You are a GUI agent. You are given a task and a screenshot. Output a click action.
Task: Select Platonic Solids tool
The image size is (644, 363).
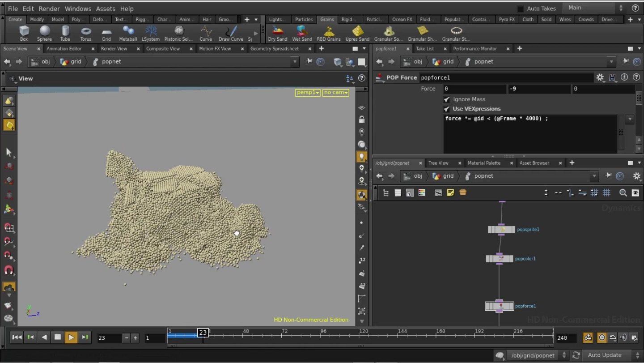(x=179, y=33)
